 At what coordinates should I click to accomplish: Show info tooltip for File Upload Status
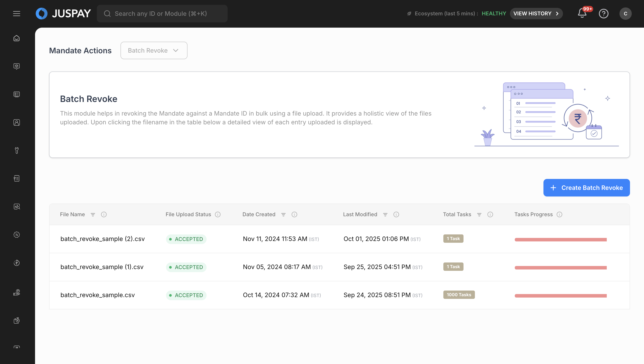(218, 214)
